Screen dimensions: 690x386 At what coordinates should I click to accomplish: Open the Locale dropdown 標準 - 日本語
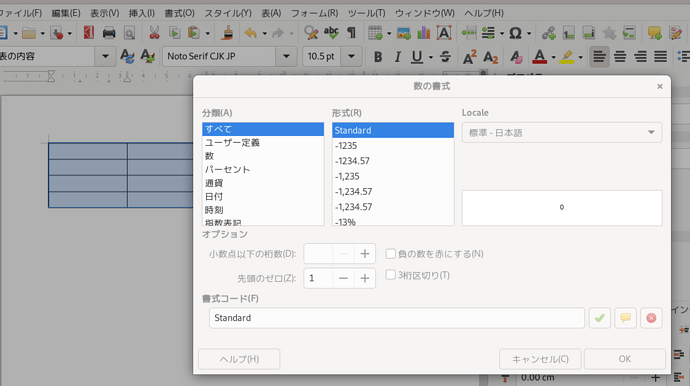point(562,132)
